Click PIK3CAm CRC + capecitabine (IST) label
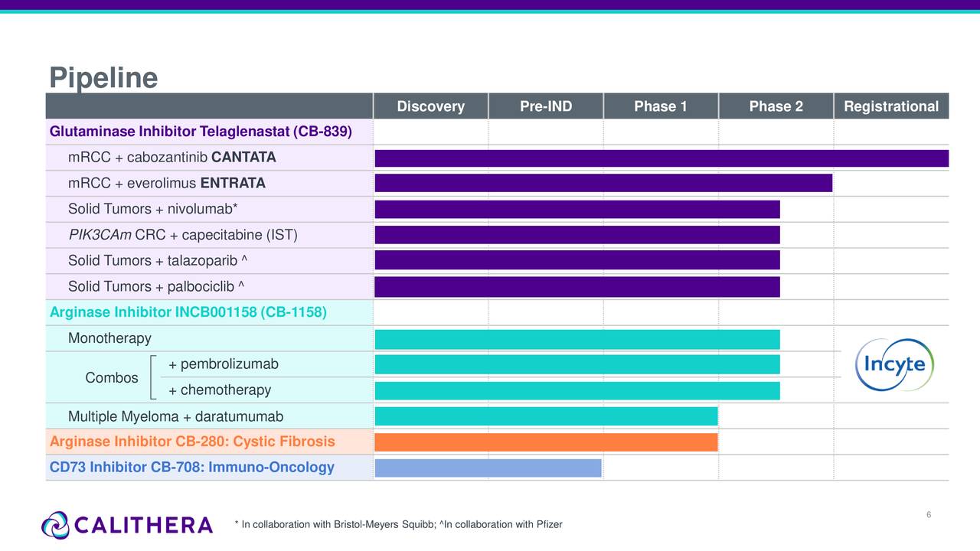980x551 pixels. click(182, 235)
